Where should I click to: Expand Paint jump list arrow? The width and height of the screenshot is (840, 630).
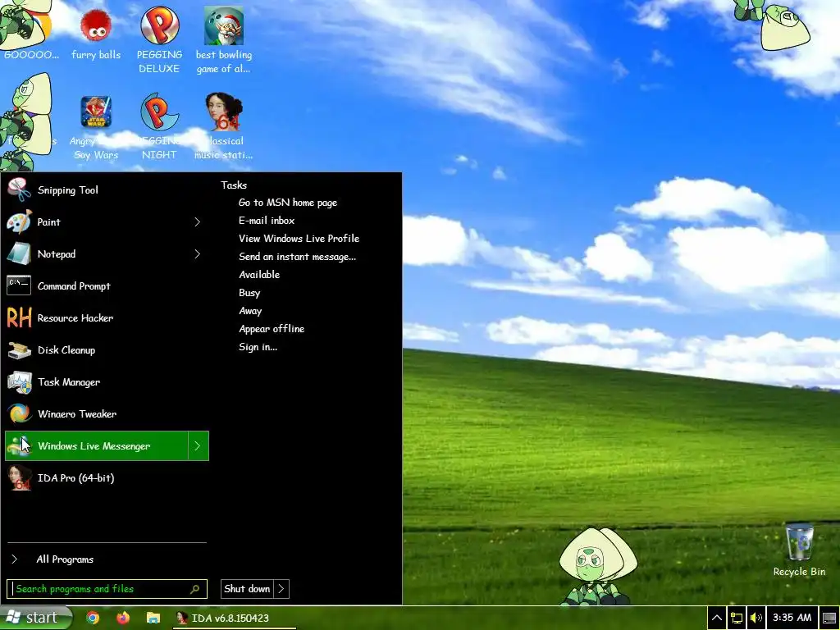coord(197,221)
